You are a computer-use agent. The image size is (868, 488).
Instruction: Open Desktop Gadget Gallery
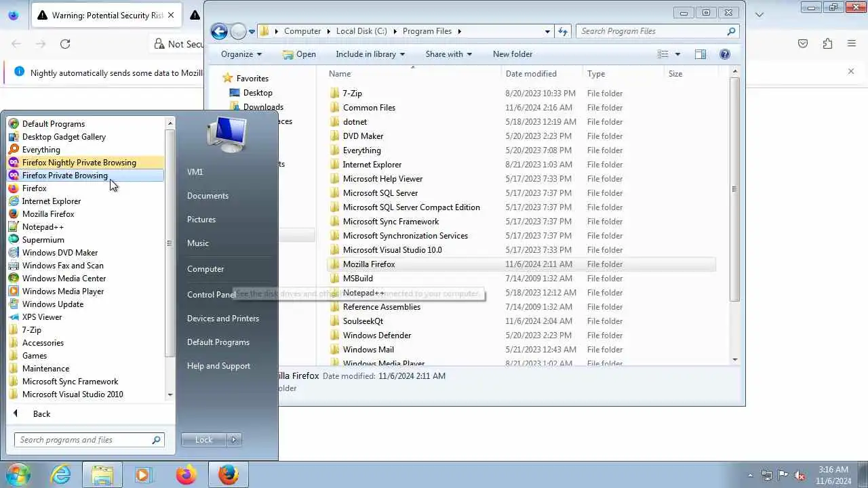point(85,137)
